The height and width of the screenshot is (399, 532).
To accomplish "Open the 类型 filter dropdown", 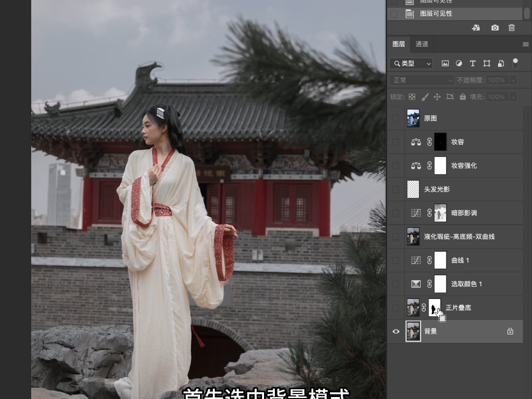I will pyautogui.click(x=411, y=63).
